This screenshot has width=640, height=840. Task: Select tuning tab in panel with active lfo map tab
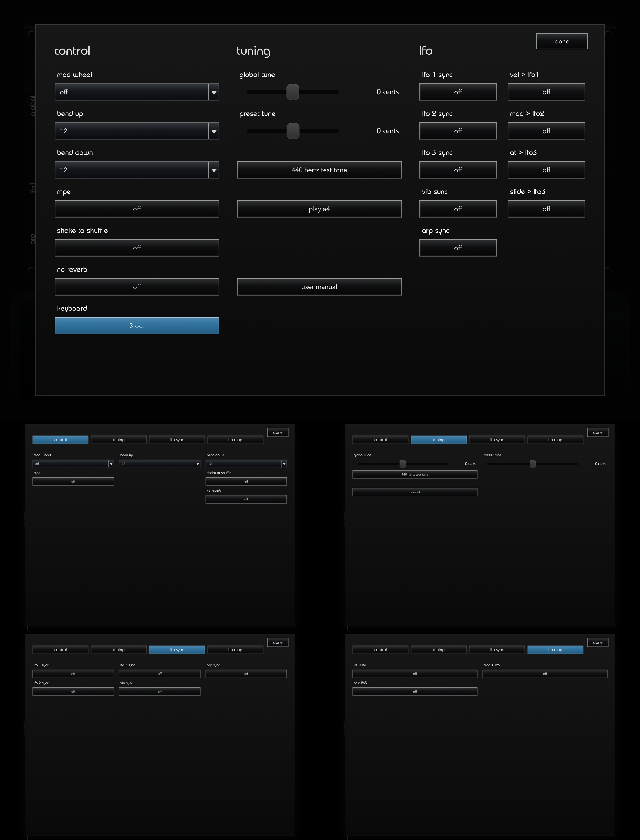[x=438, y=650]
